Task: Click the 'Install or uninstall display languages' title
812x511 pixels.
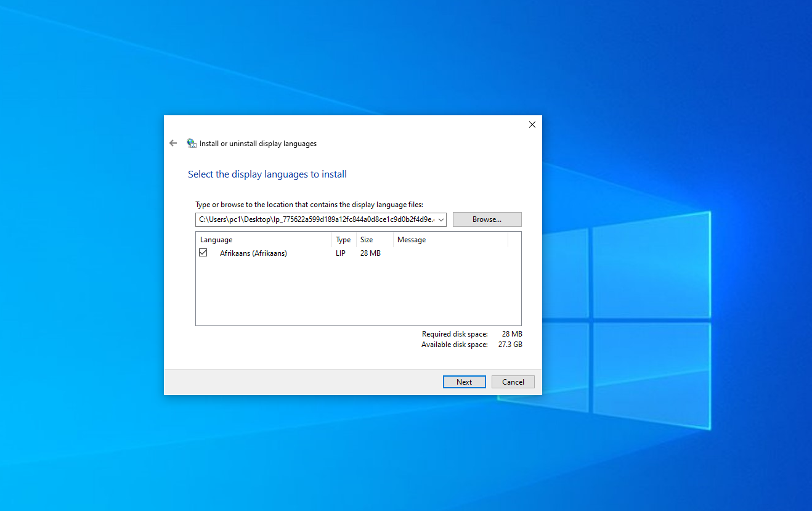Action: pos(258,144)
